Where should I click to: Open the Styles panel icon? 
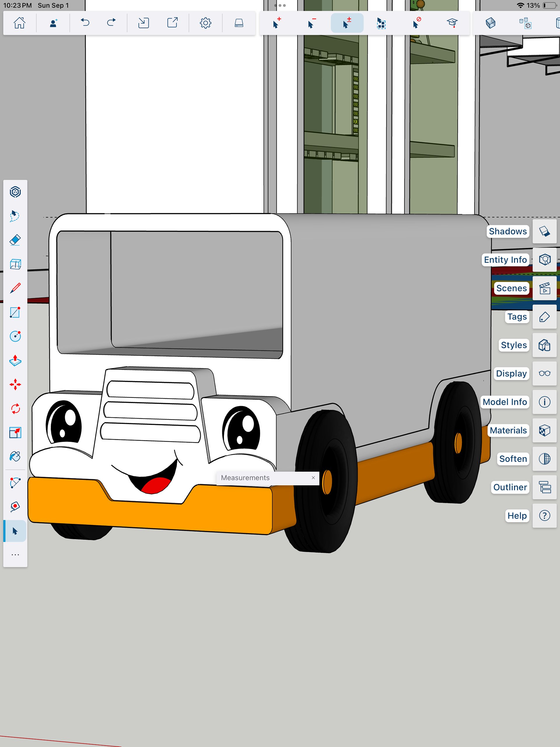545,345
